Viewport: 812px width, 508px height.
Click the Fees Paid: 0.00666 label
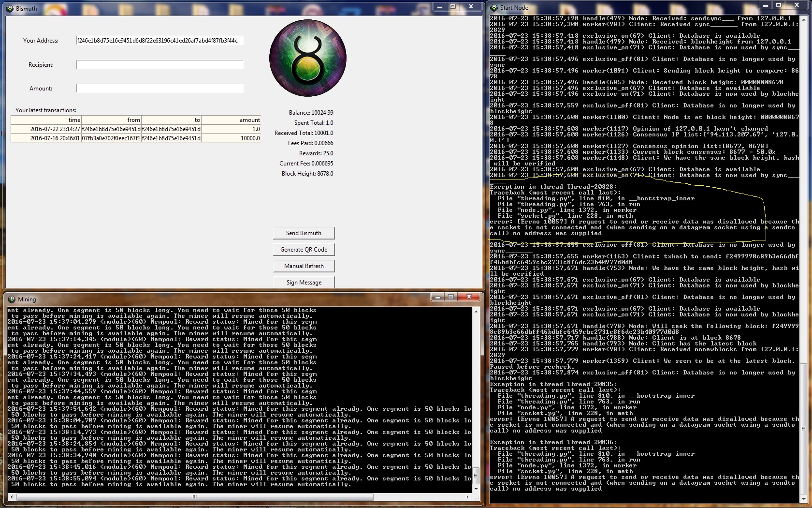coord(310,143)
